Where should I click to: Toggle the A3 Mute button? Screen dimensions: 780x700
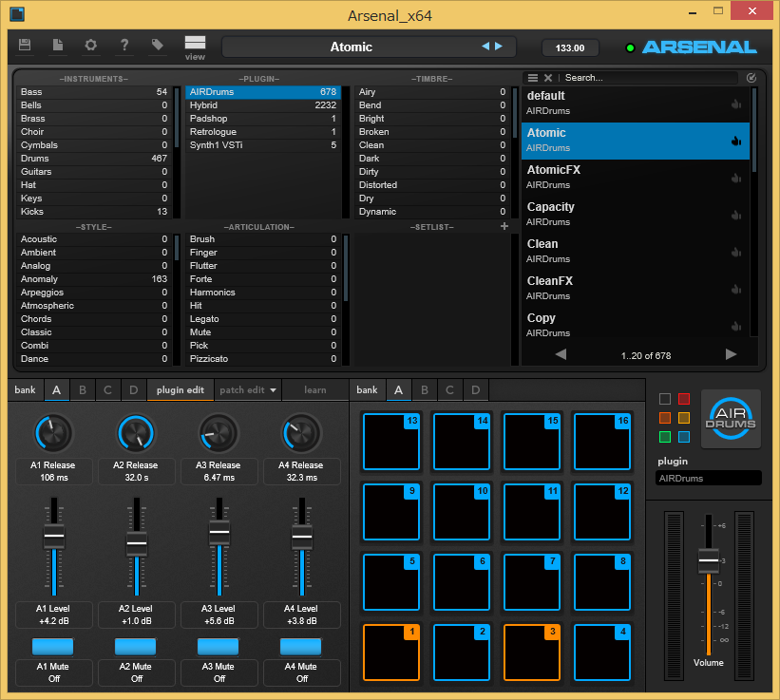[218, 646]
